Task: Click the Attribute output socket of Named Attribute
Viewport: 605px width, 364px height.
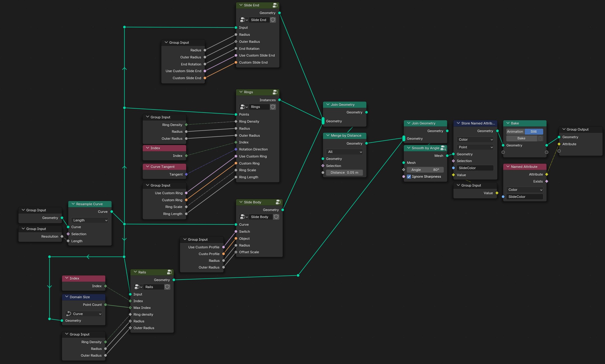Action: click(547, 174)
